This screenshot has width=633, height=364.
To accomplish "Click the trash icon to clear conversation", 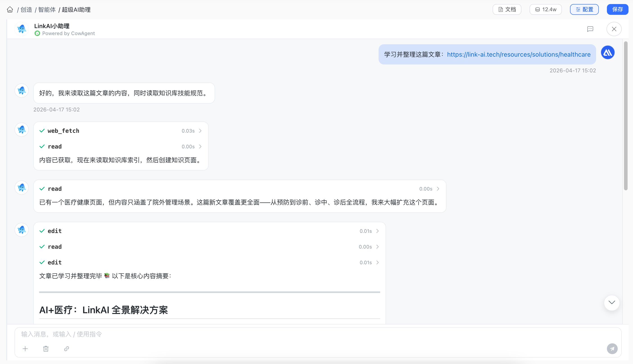I will [46, 348].
